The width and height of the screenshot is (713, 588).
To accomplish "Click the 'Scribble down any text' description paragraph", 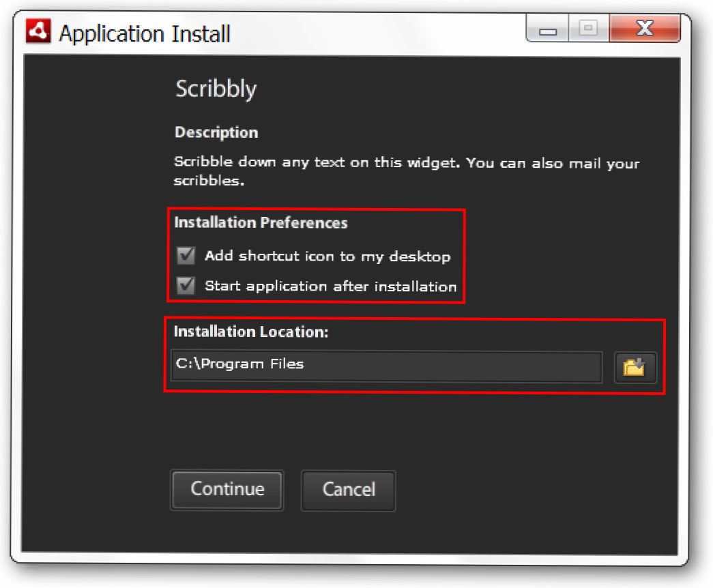I will coord(406,172).
